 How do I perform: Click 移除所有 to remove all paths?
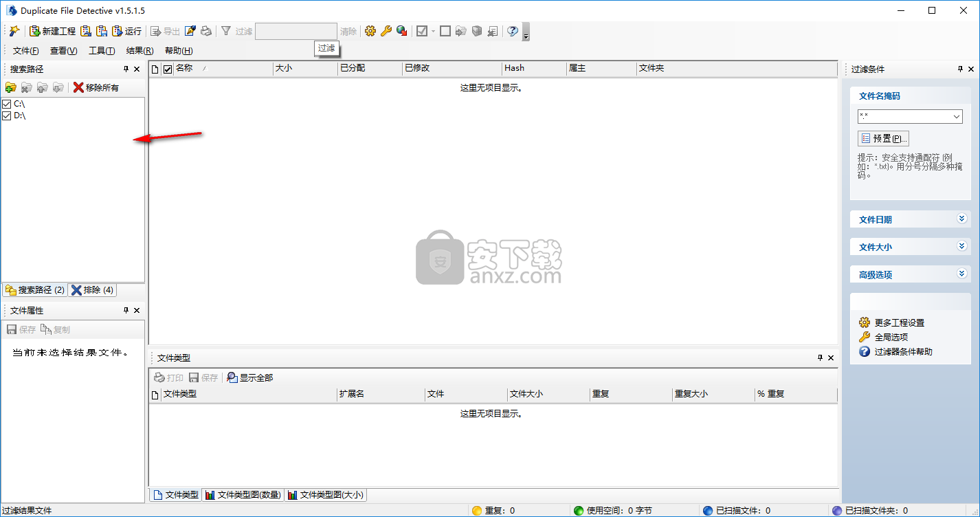click(96, 87)
